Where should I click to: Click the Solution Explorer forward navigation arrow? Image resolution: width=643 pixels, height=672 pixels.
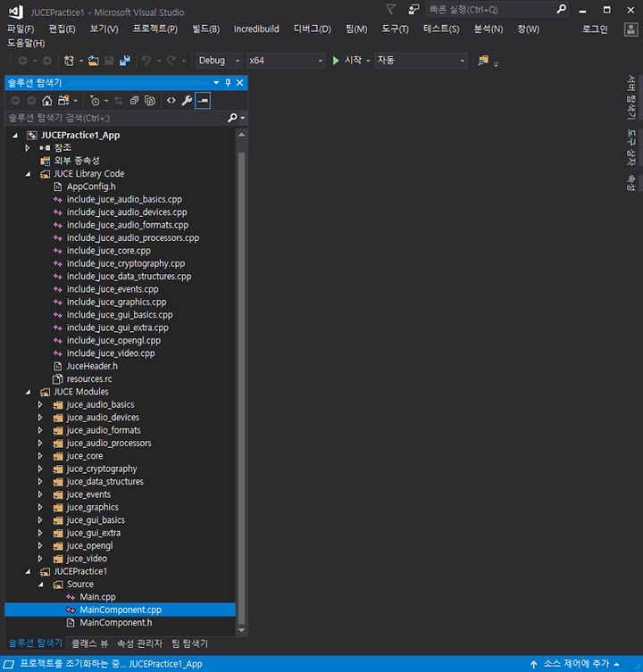31,101
